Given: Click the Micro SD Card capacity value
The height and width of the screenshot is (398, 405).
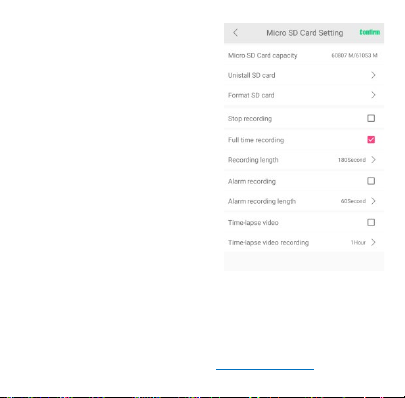Looking at the screenshot, I should tap(354, 56).
